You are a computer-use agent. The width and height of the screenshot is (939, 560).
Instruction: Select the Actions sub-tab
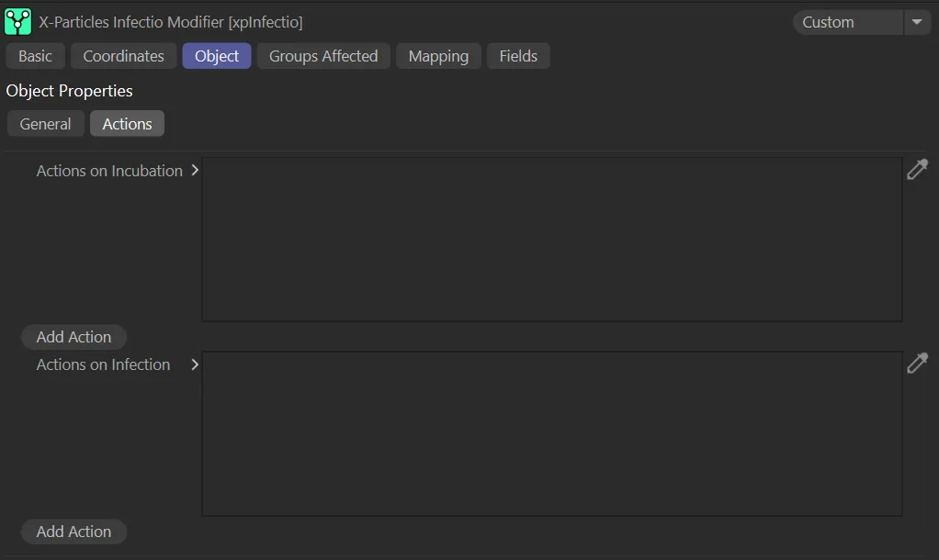[127, 124]
